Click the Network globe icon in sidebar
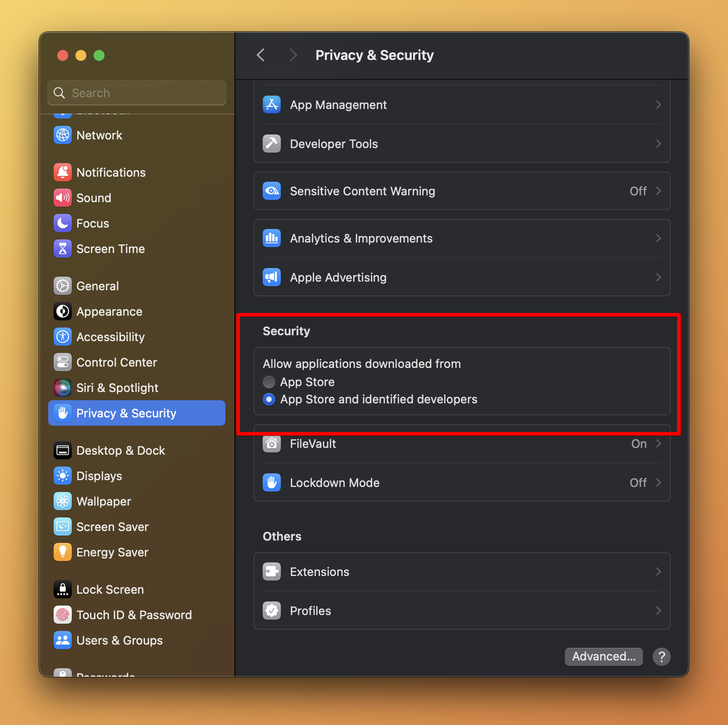The width and height of the screenshot is (728, 725). pyautogui.click(x=63, y=135)
